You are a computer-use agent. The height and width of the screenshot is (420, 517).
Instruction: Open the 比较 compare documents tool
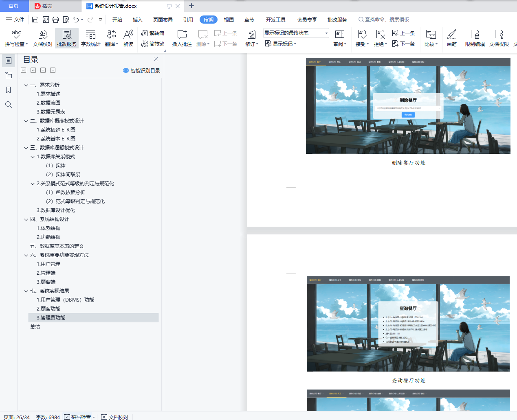point(431,38)
